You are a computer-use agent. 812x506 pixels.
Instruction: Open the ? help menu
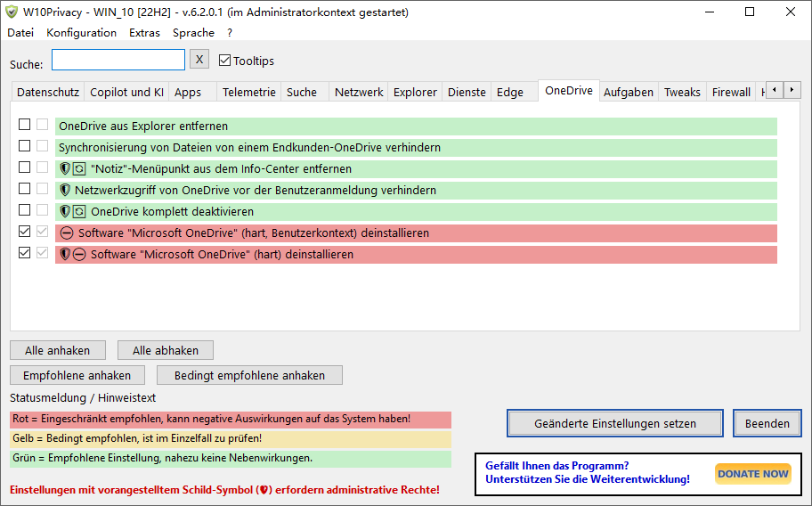pyautogui.click(x=230, y=33)
